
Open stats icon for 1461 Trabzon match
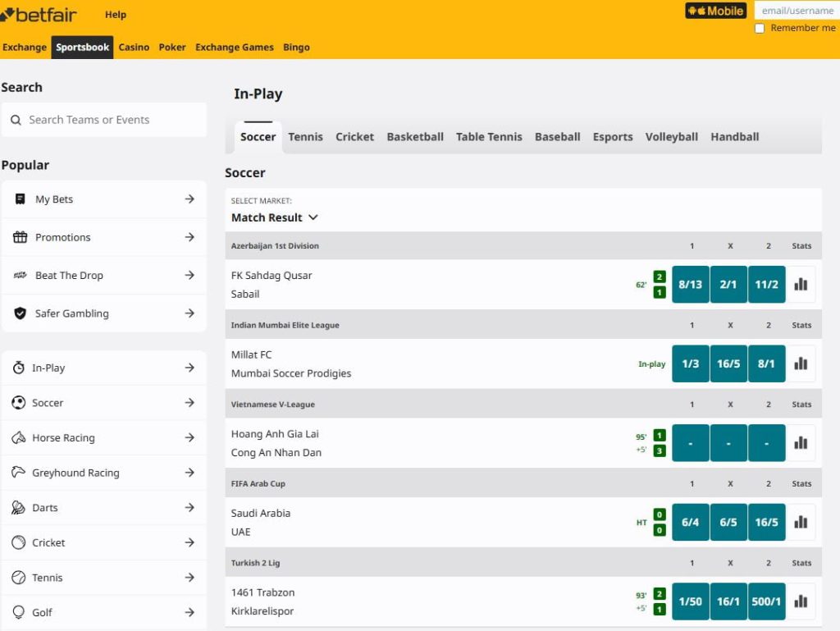(x=801, y=601)
